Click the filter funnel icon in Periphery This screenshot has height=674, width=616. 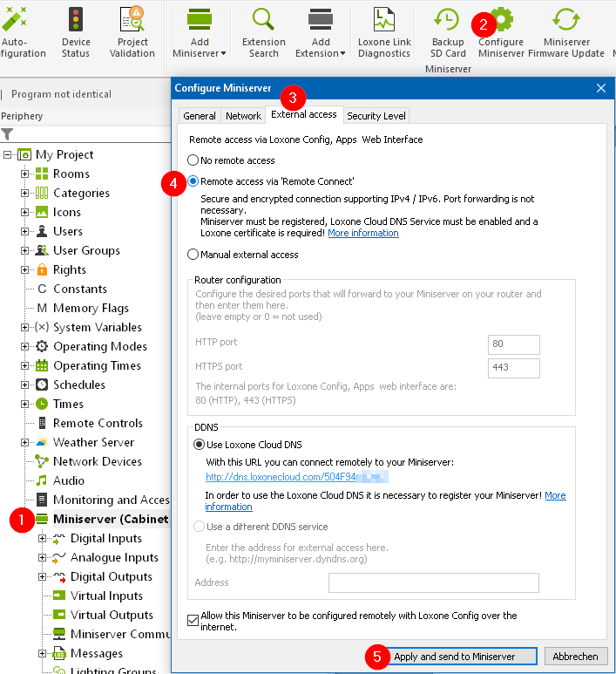[x=8, y=134]
